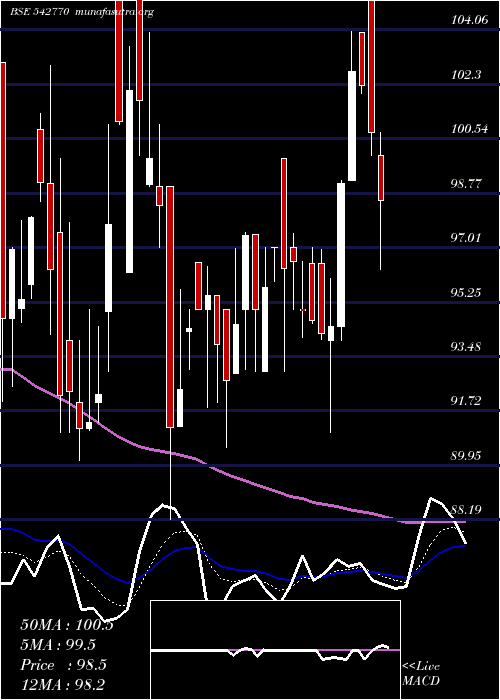The height and width of the screenshot is (700, 500).
Task: Click the Price : 98.5 reading
Action: [x=63, y=665]
